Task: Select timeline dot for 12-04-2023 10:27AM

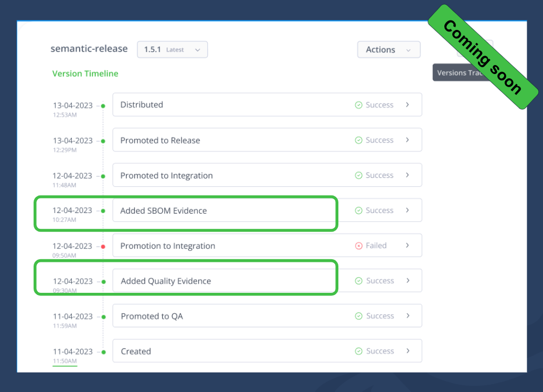Action: coord(103,211)
